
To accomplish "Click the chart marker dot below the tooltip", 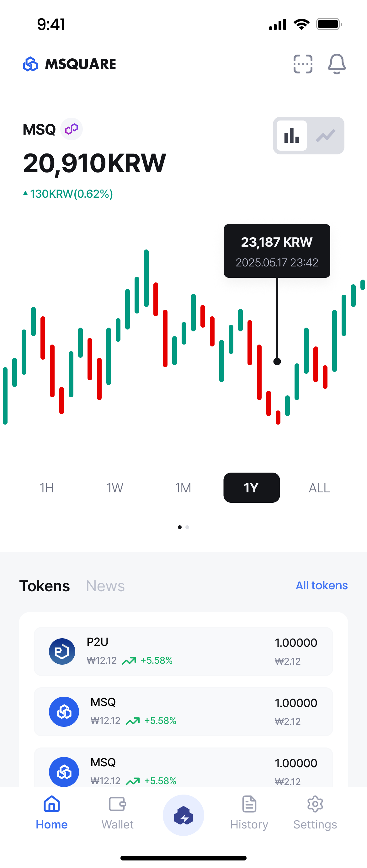I will (x=277, y=362).
